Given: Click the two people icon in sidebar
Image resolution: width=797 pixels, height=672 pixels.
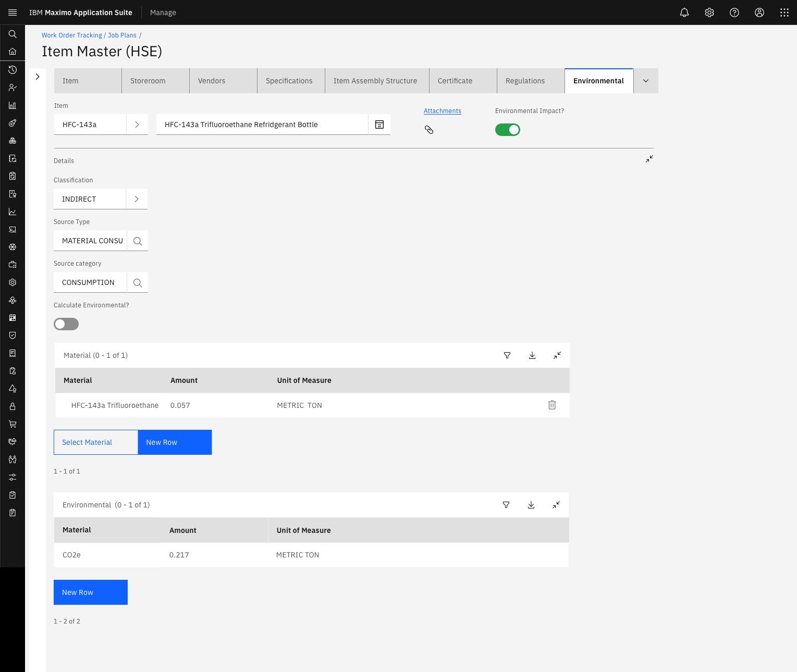Looking at the screenshot, I should (13, 459).
